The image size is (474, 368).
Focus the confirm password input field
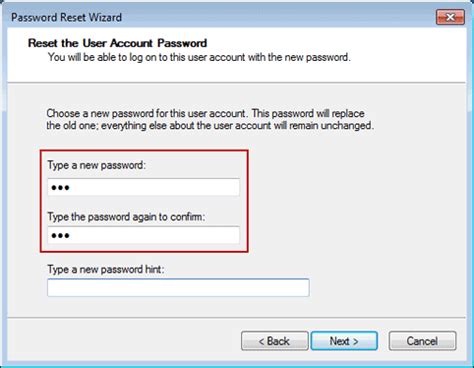coord(143,235)
